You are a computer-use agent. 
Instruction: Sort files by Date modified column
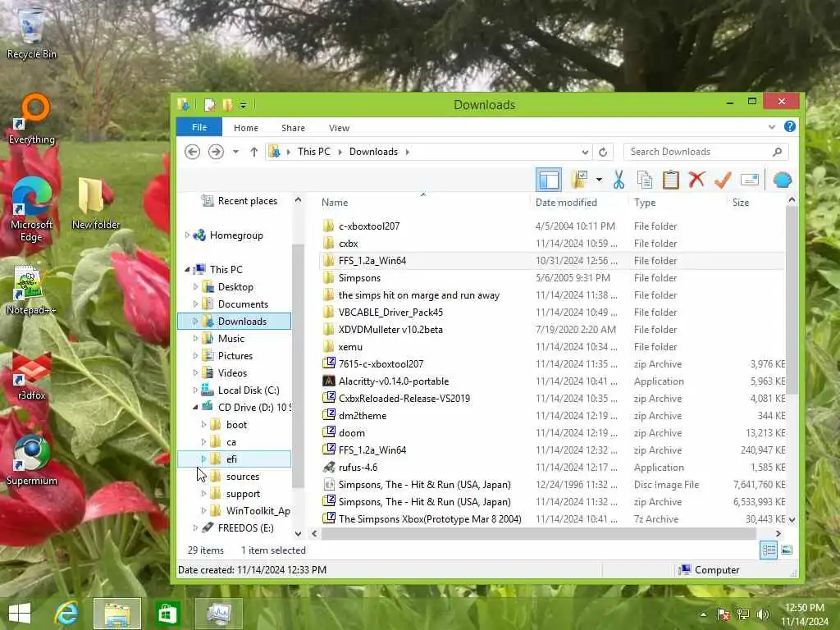pyautogui.click(x=566, y=203)
